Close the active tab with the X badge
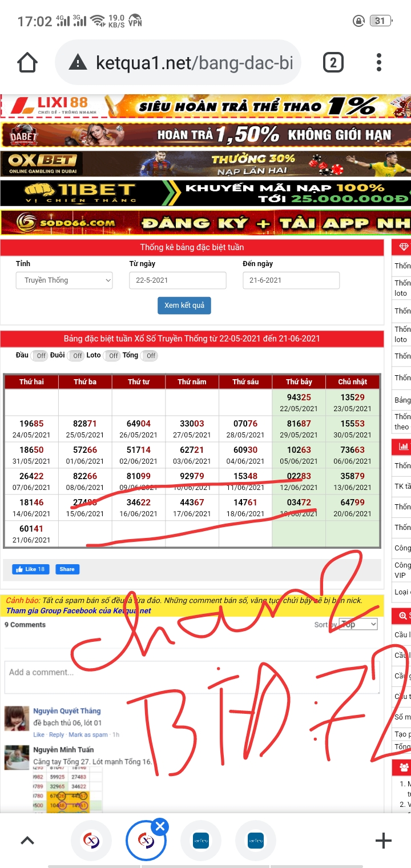Screen dimensions: 411x868 [160, 826]
